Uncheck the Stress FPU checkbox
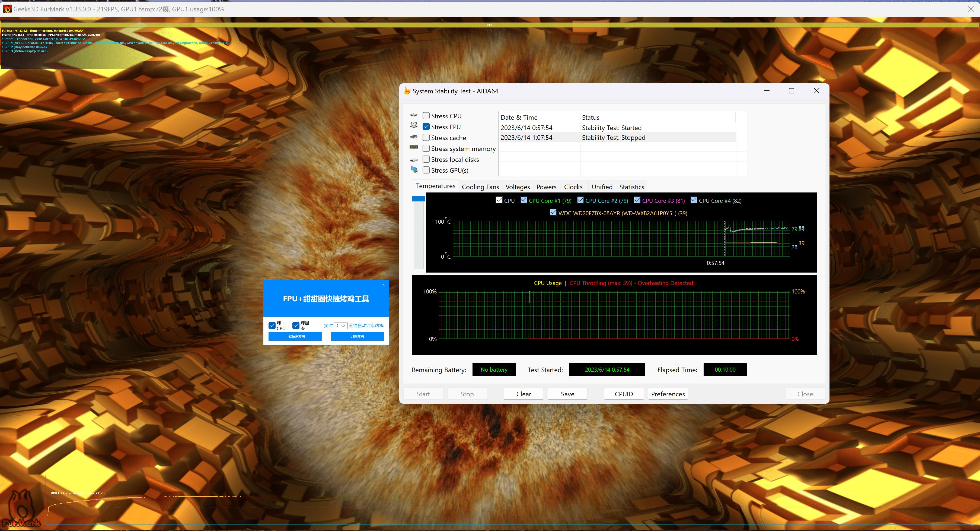This screenshot has width=980, height=531. (x=426, y=127)
